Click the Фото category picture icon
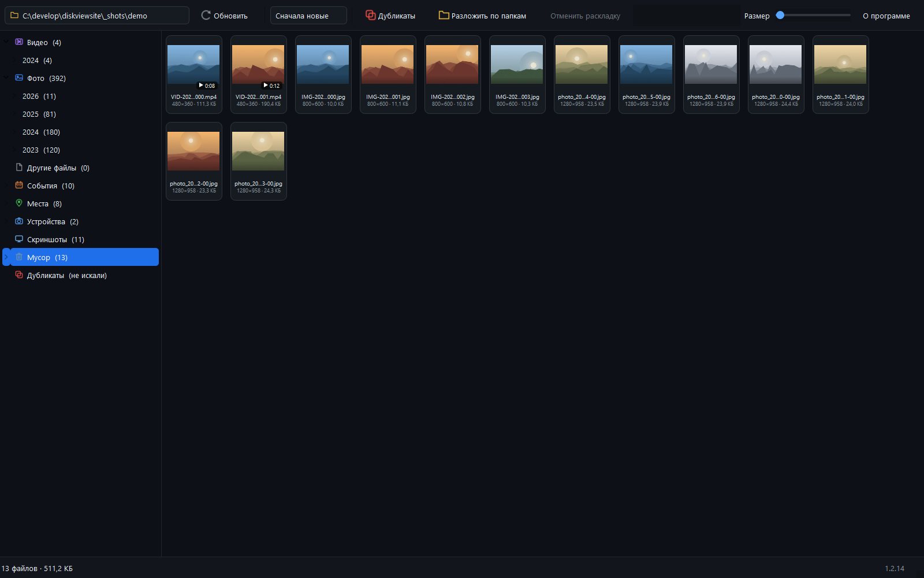 coord(19,77)
